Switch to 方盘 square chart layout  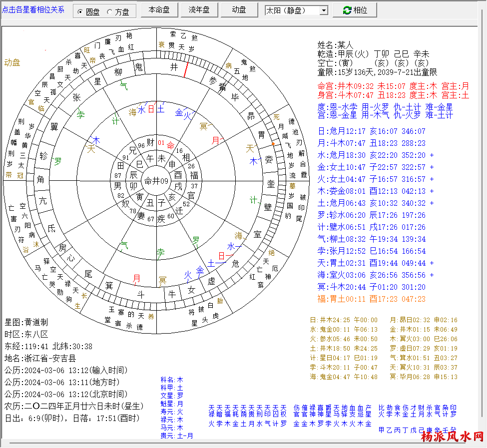pyautogui.click(x=109, y=12)
